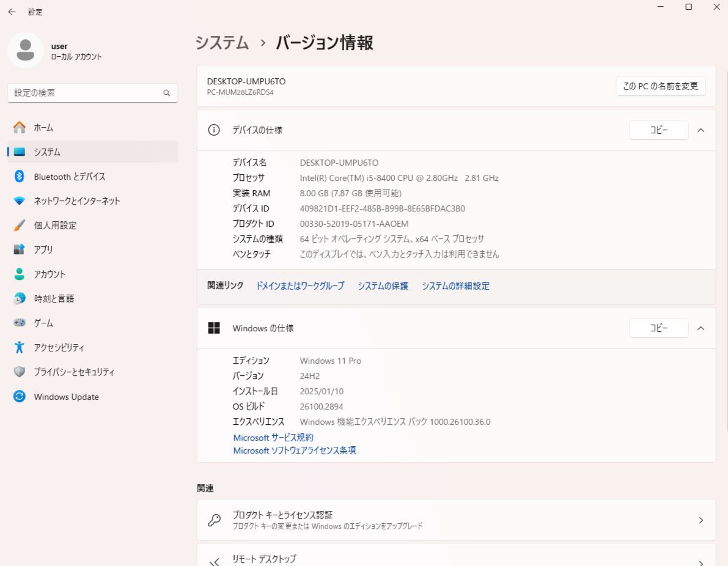Click the エディション value Windows 11 Pro

pos(330,361)
